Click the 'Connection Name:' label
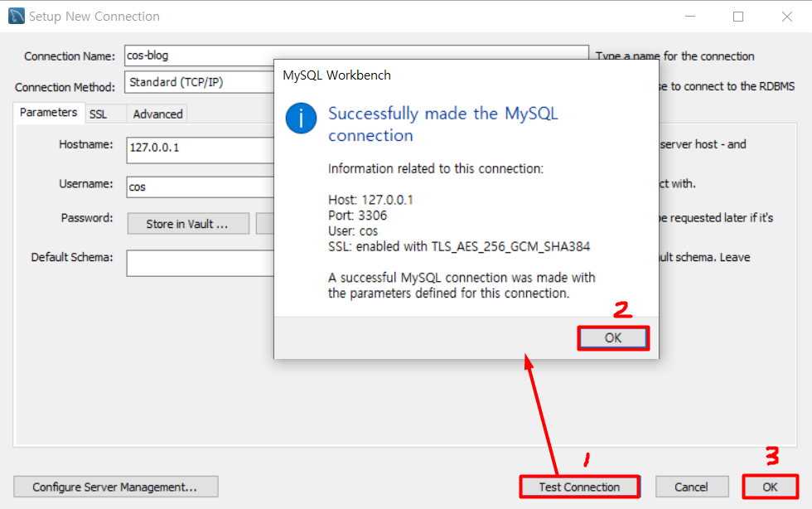Viewport: 812px width, 509px height. pyautogui.click(x=70, y=56)
